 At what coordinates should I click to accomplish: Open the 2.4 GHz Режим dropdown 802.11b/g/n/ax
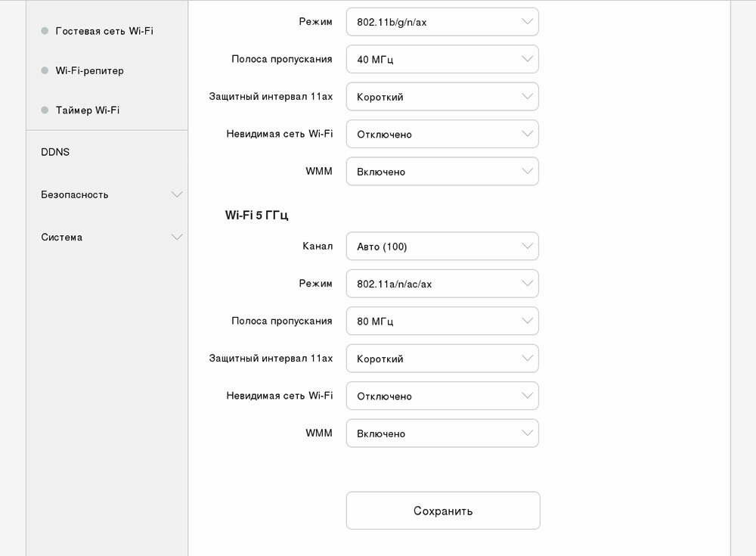point(442,22)
